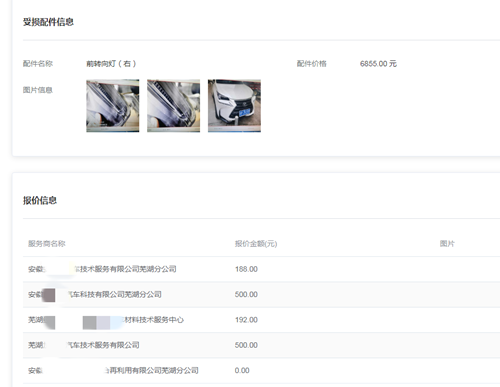The height and width of the screenshot is (387, 500).
Task: Click the 配件名称 field label
Action: click(x=38, y=63)
